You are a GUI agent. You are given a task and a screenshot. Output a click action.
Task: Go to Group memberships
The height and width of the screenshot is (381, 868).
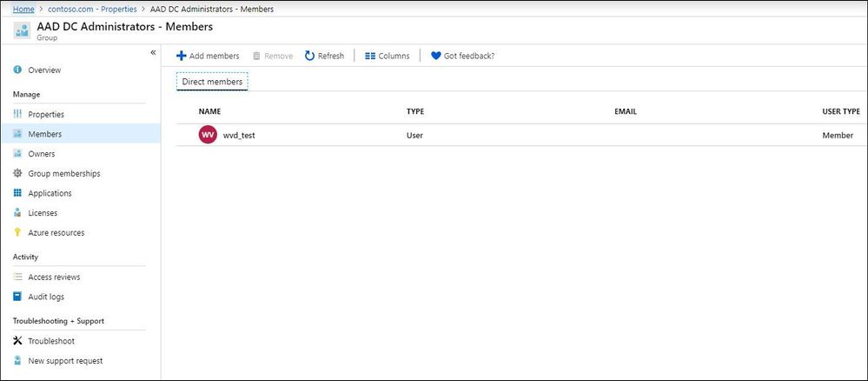64,173
